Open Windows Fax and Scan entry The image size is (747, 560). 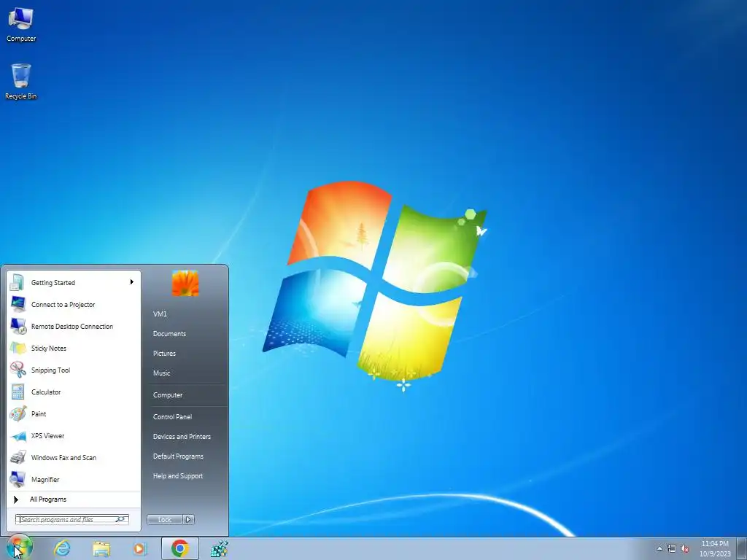coord(74,458)
